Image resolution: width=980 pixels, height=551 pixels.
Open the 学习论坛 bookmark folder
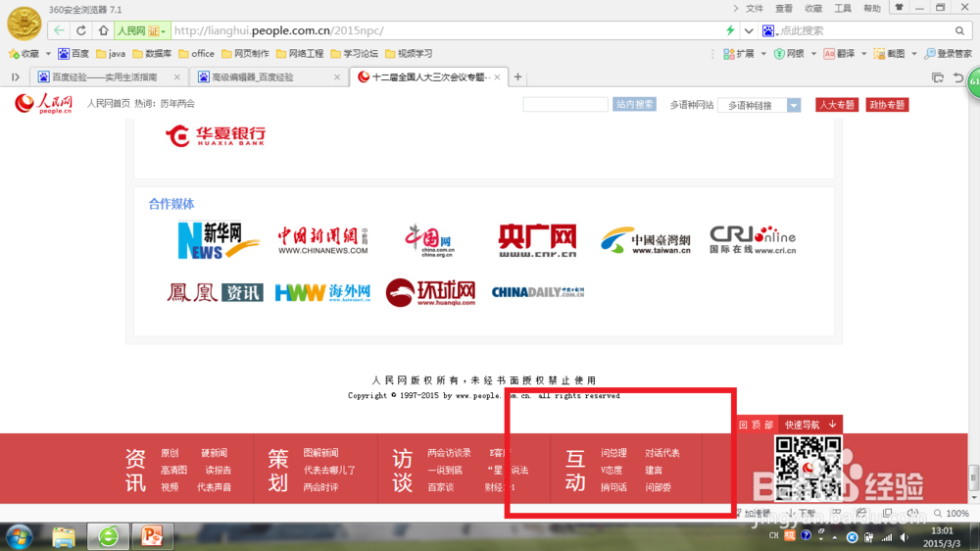pyautogui.click(x=355, y=54)
